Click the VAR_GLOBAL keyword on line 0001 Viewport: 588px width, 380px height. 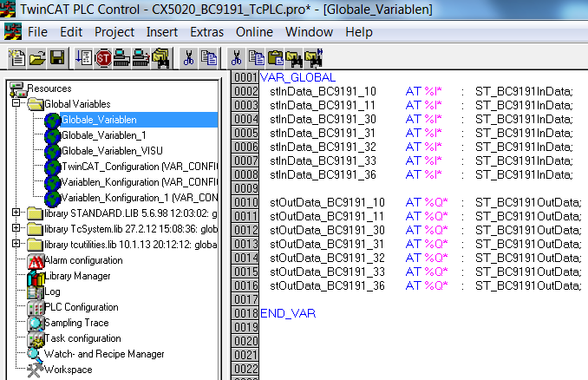coord(297,78)
